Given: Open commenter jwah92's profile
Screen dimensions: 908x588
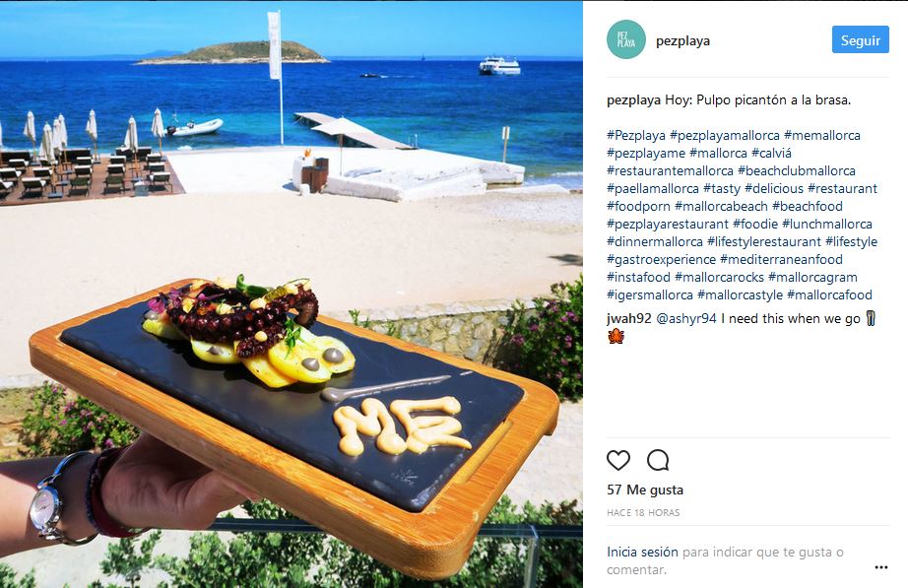Looking at the screenshot, I should coord(629,318).
